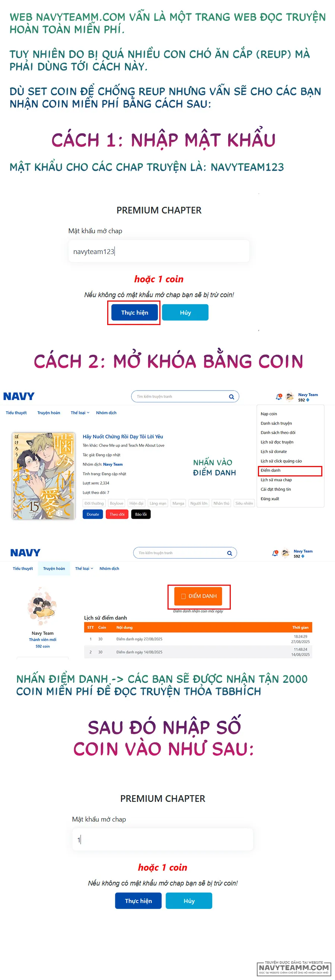Click the notification bell on the attendance history page
Screen dimensions: 335x980
click(275, 553)
